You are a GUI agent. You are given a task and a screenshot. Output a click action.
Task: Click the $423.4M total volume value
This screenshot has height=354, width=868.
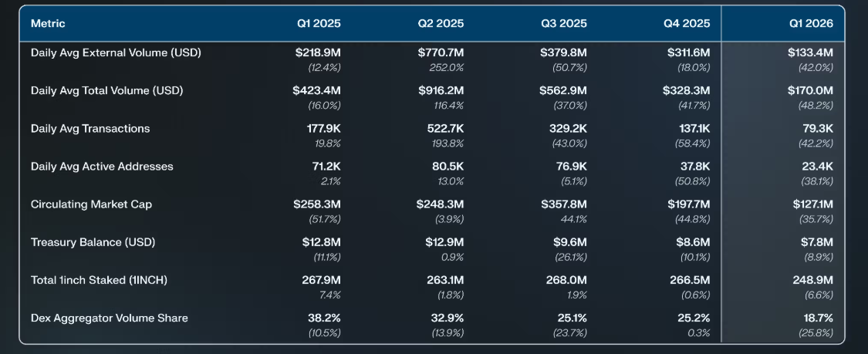click(316, 91)
